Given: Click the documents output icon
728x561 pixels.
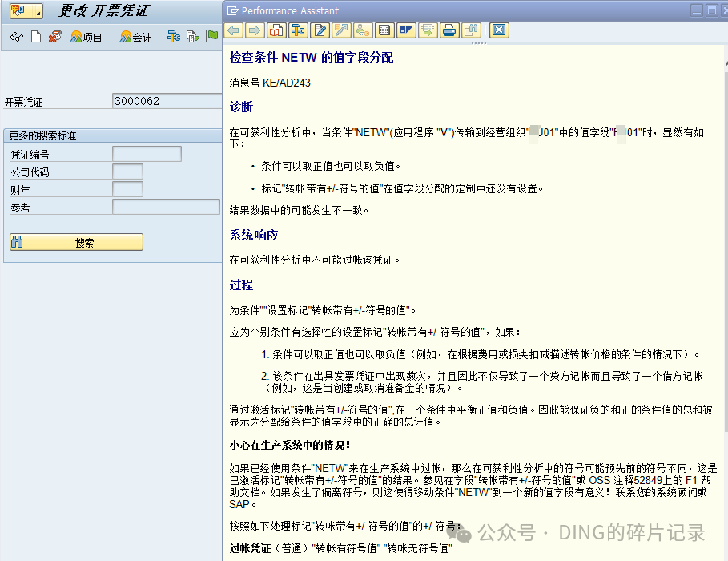Looking at the screenshot, I should coord(193,36).
